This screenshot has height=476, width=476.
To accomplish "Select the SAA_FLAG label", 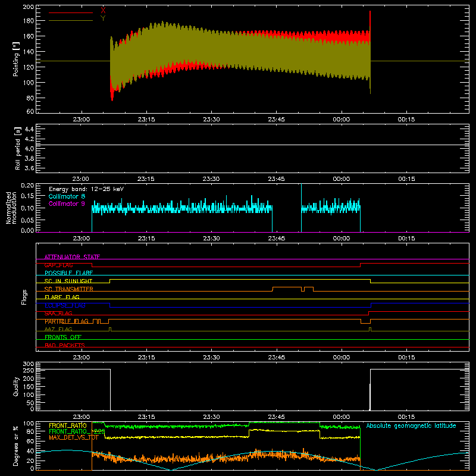I will click(x=58, y=314).
